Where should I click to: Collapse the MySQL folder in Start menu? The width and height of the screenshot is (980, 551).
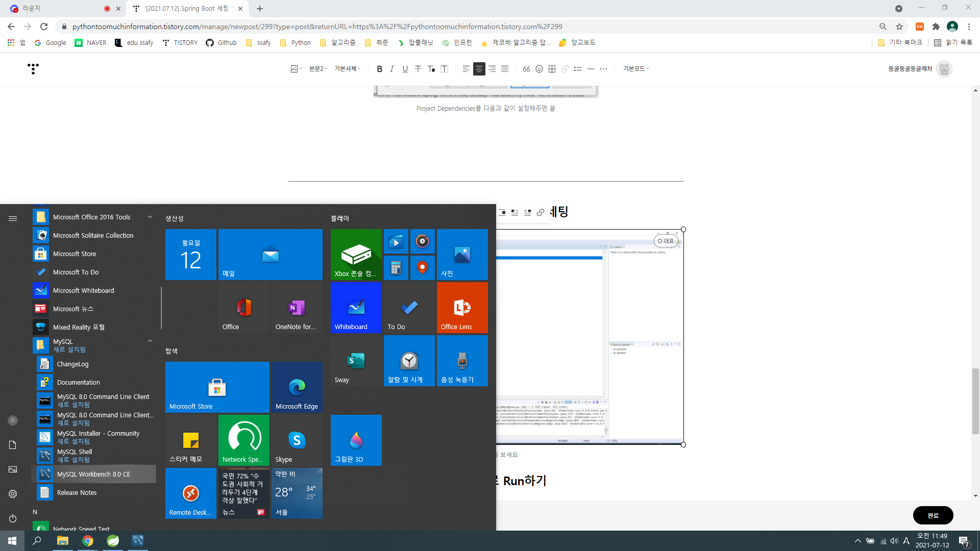pos(150,341)
